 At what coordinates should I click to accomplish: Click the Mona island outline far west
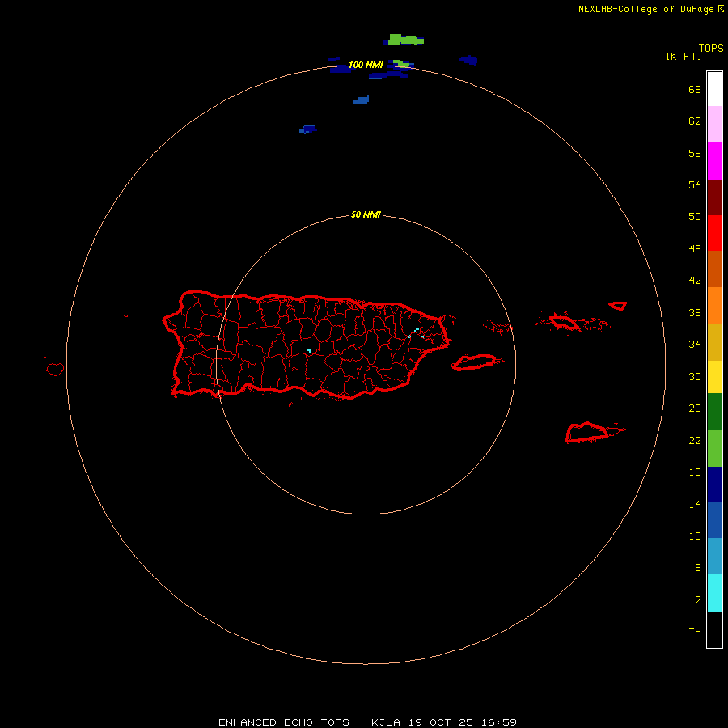[x=55, y=369]
